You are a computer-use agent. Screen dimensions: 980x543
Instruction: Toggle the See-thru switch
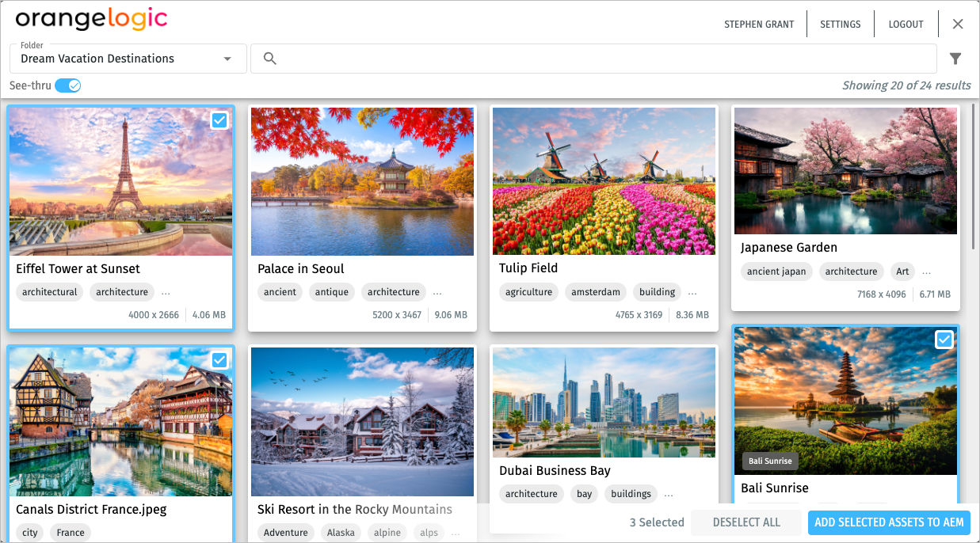pyautogui.click(x=68, y=85)
